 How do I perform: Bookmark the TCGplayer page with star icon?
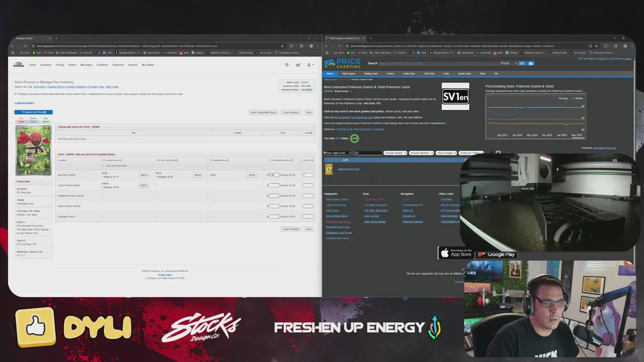pos(282,46)
